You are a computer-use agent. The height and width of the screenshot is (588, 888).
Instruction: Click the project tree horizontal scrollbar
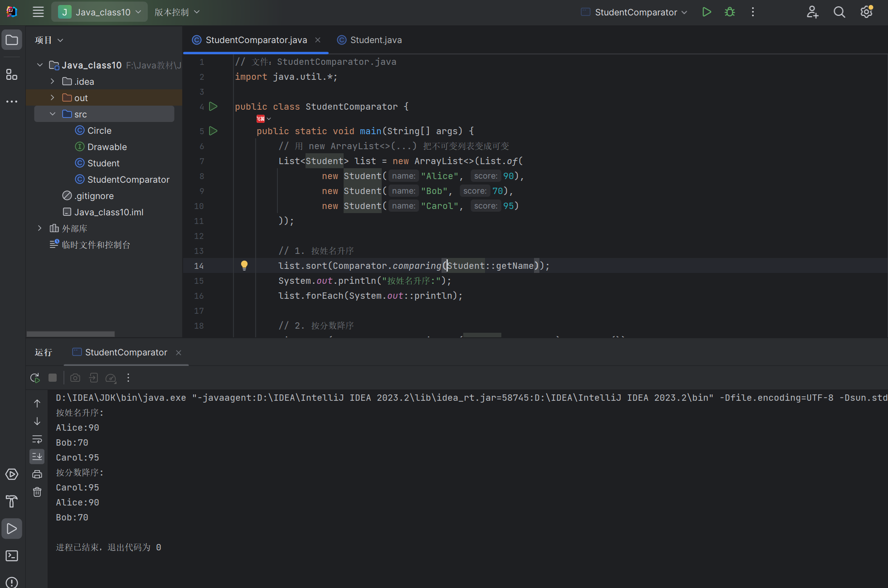point(71,334)
